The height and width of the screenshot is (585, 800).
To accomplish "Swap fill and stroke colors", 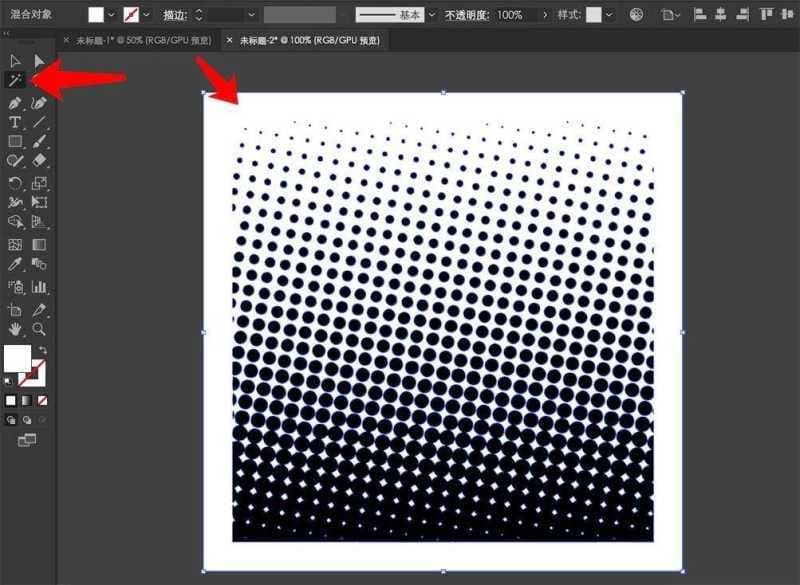I will (x=43, y=350).
